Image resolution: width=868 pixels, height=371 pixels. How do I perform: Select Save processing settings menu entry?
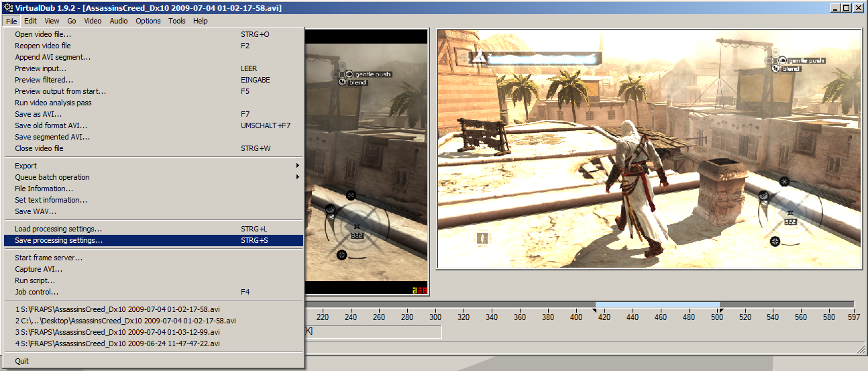[x=59, y=240]
